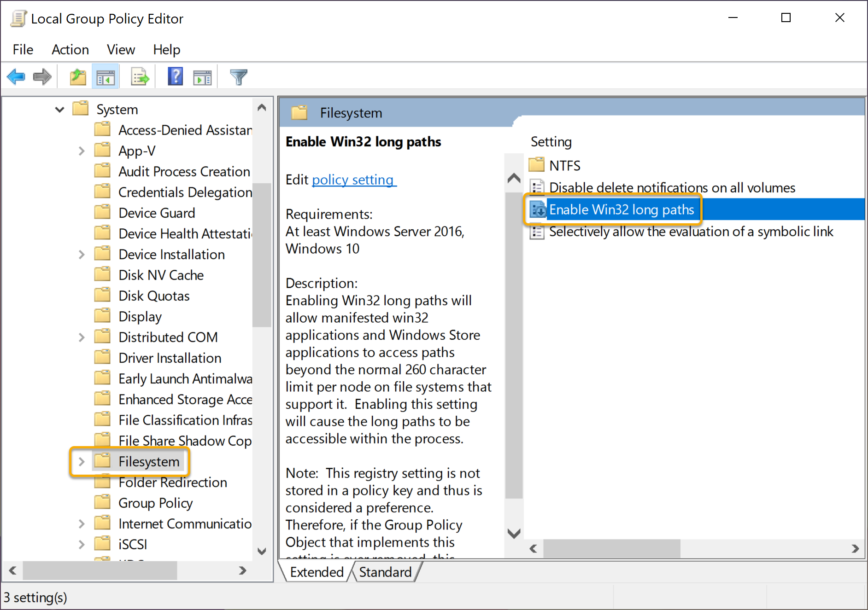The image size is (868, 610).
Task: Click the Setting column header
Action: (x=551, y=142)
